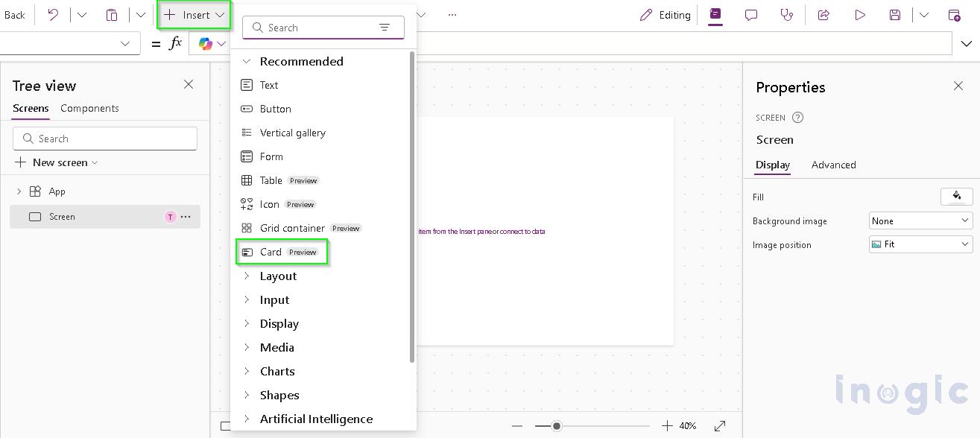This screenshot has width=980, height=438.
Task: Open the Fill color picker
Action: click(957, 196)
